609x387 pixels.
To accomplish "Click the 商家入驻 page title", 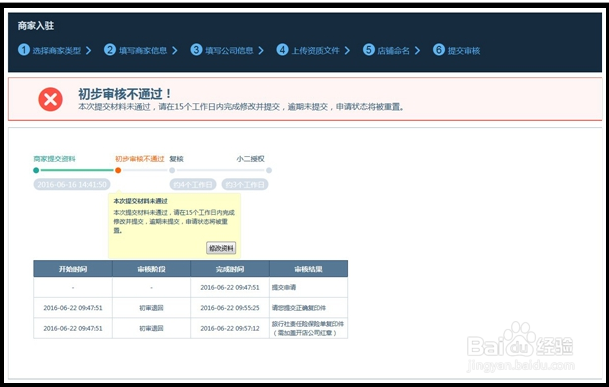I will click(x=36, y=26).
